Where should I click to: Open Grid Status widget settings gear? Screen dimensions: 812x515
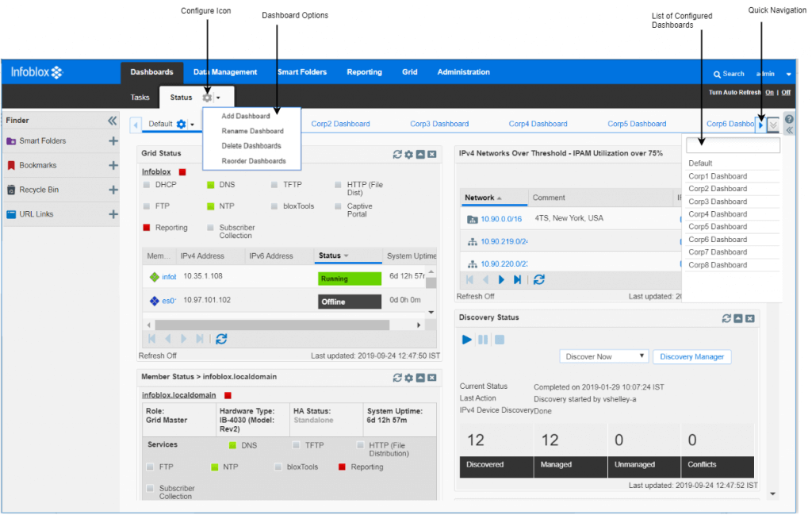click(x=408, y=155)
